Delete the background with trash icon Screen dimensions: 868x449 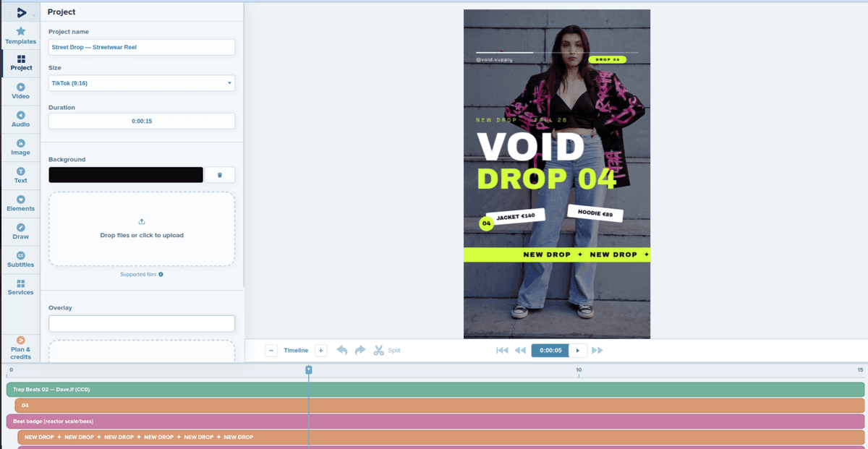220,175
